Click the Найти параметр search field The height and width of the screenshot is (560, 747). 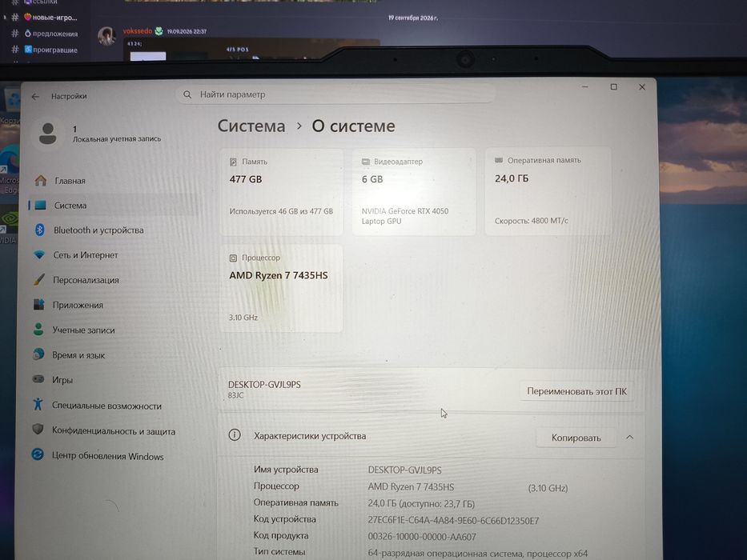point(335,94)
